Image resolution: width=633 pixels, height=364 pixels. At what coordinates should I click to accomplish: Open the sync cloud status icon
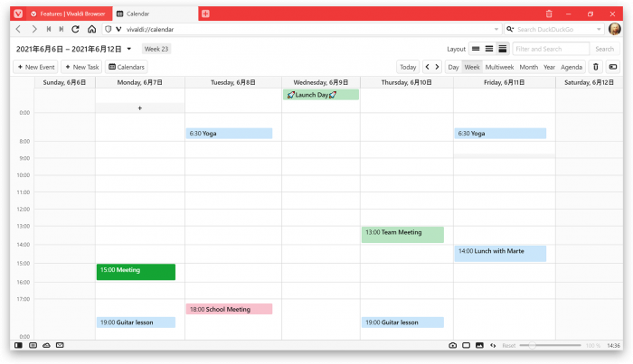tap(46, 345)
